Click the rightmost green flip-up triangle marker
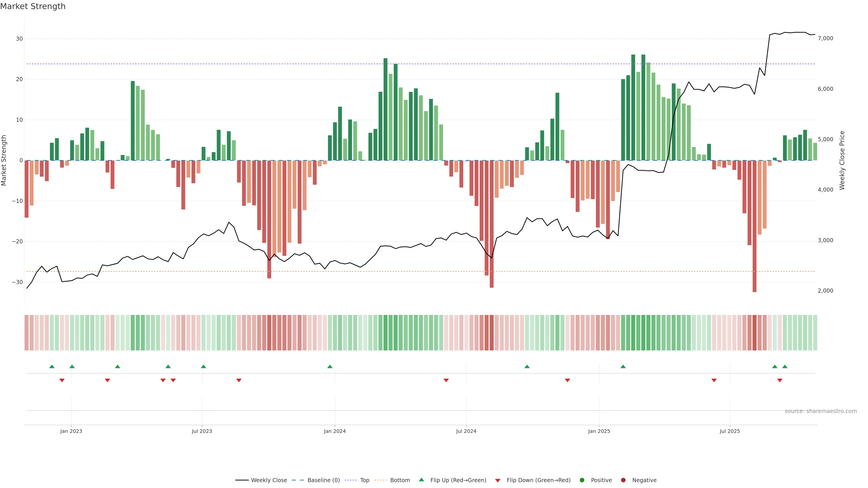868x488 pixels. tap(785, 366)
